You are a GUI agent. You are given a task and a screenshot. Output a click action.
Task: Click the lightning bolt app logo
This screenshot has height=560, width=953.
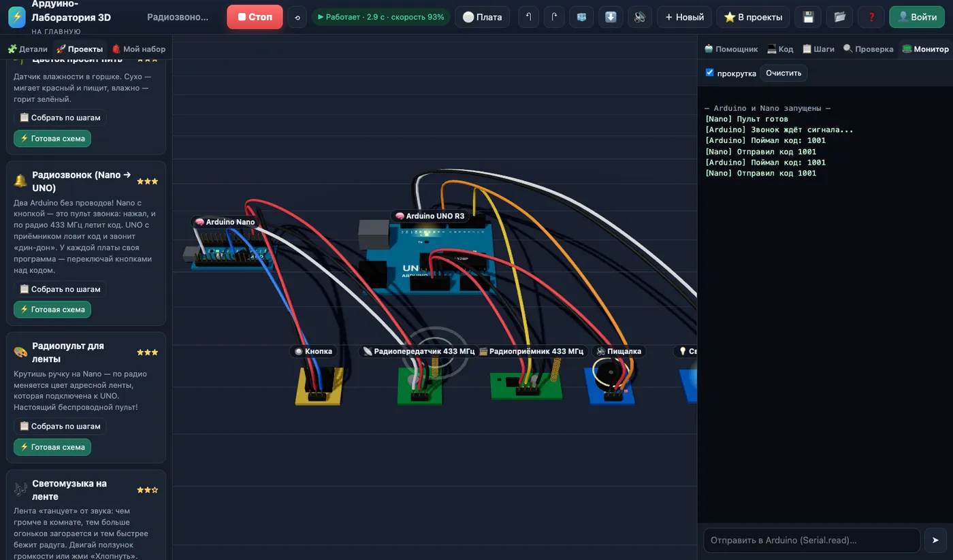point(17,17)
